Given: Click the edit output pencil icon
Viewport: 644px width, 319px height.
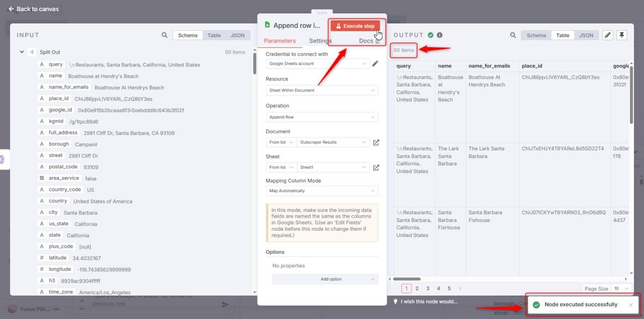Looking at the screenshot, I should coord(608,35).
